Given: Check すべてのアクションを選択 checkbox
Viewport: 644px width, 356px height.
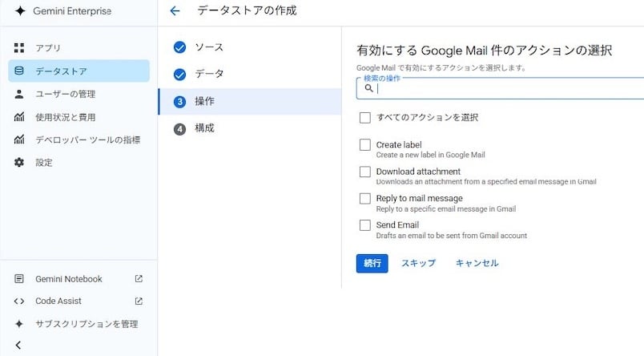Looking at the screenshot, I should point(364,118).
